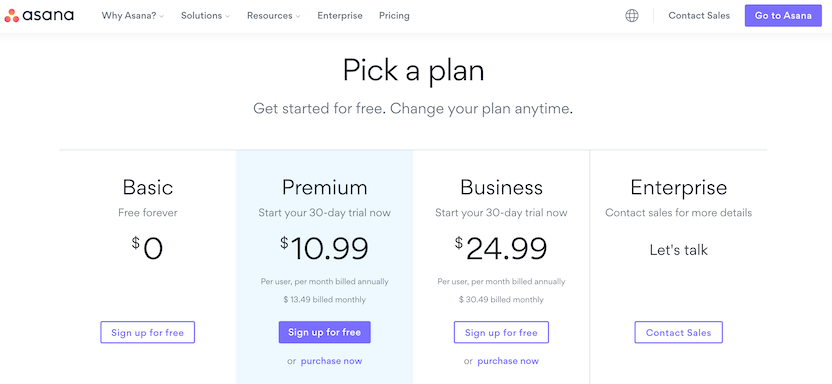
Task: Click Contact Sales in the header
Action: (699, 15)
